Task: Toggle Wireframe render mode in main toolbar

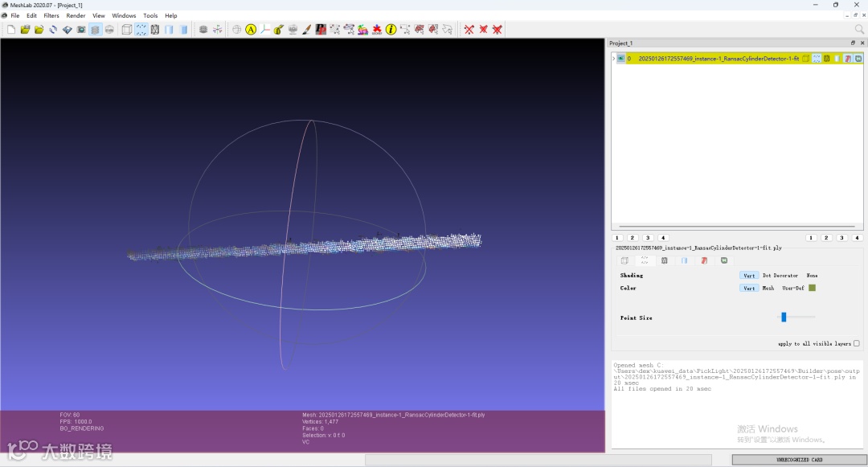Action: pos(155,29)
